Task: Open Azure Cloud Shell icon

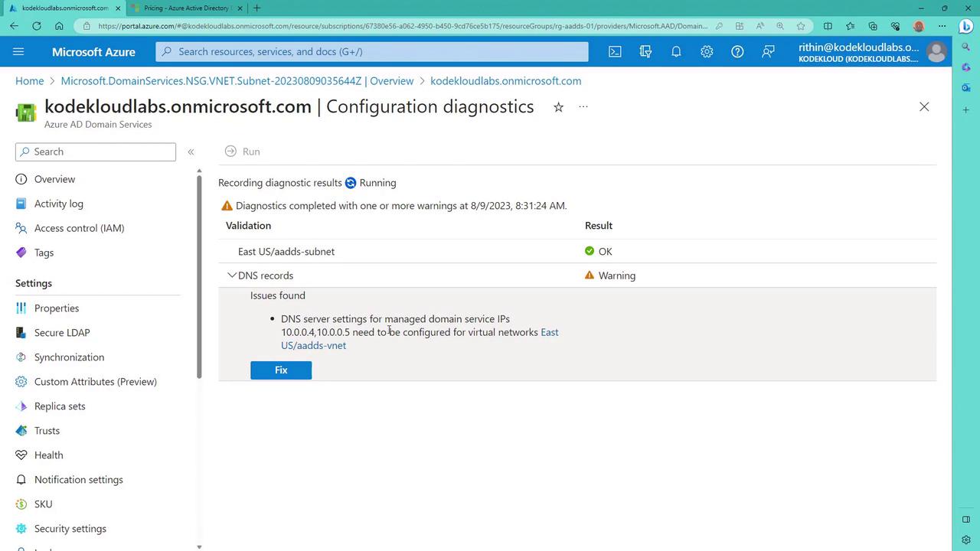Action: pos(615,51)
